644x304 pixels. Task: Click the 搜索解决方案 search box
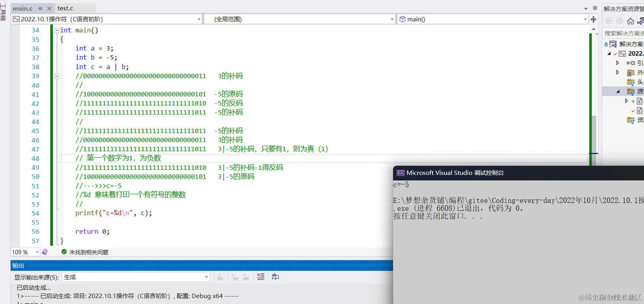coord(624,33)
